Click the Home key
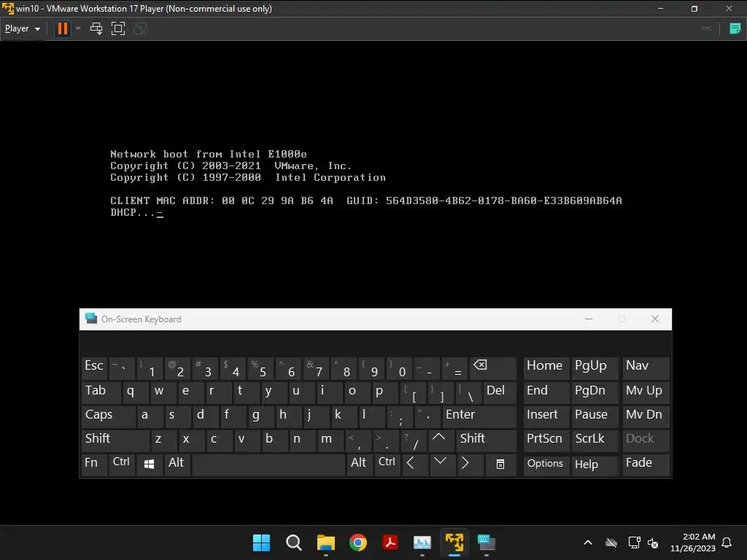The image size is (747, 560). [546, 367]
